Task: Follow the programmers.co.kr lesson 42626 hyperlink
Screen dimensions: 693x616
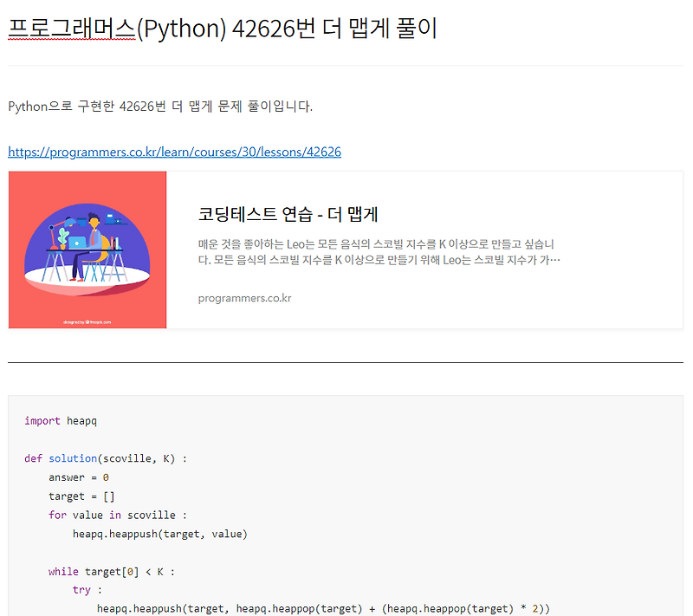Action: (x=173, y=151)
